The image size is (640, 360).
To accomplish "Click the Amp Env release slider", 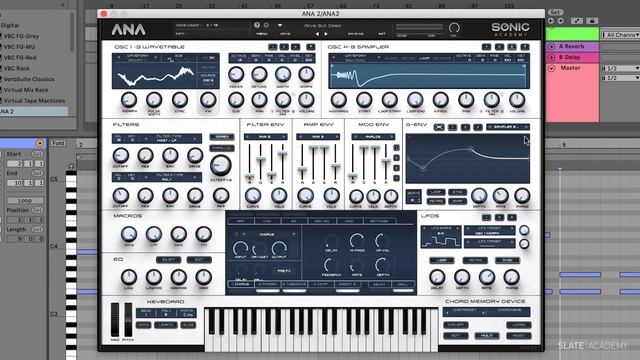I will click(x=336, y=166).
